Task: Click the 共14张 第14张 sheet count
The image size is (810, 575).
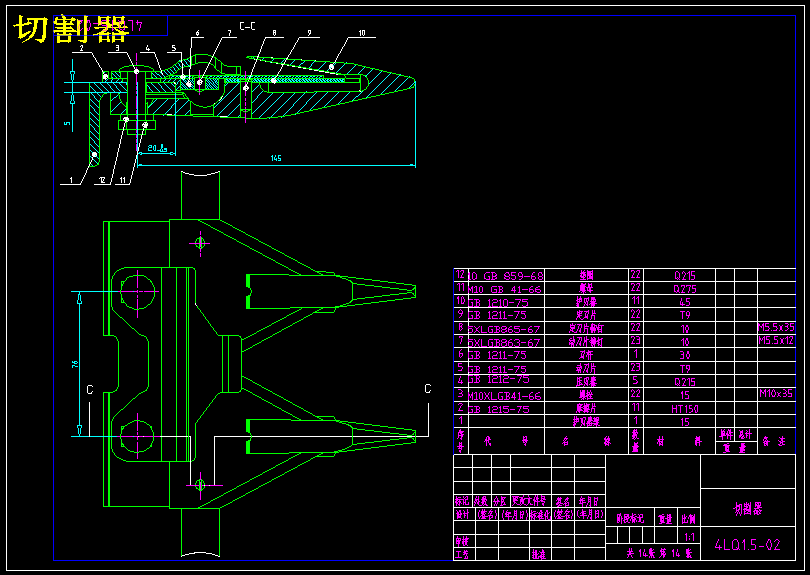Action: [x=659, y=553]
